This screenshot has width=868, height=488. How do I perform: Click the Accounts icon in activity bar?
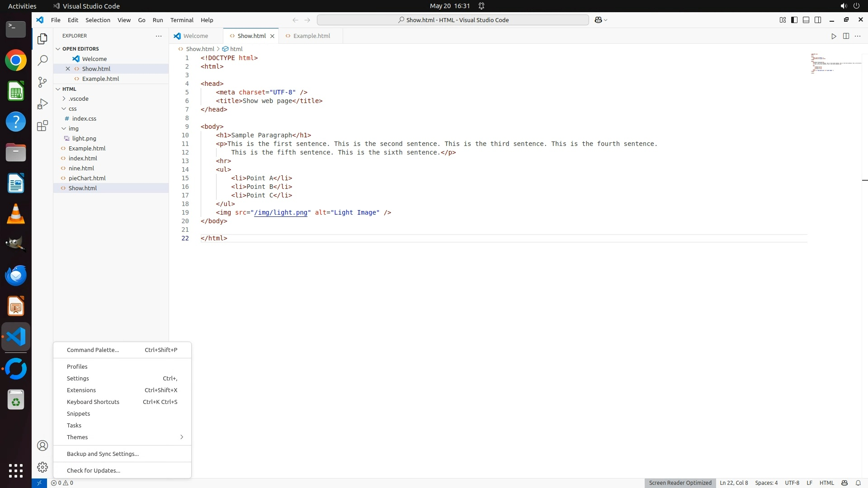coord(42,446)
